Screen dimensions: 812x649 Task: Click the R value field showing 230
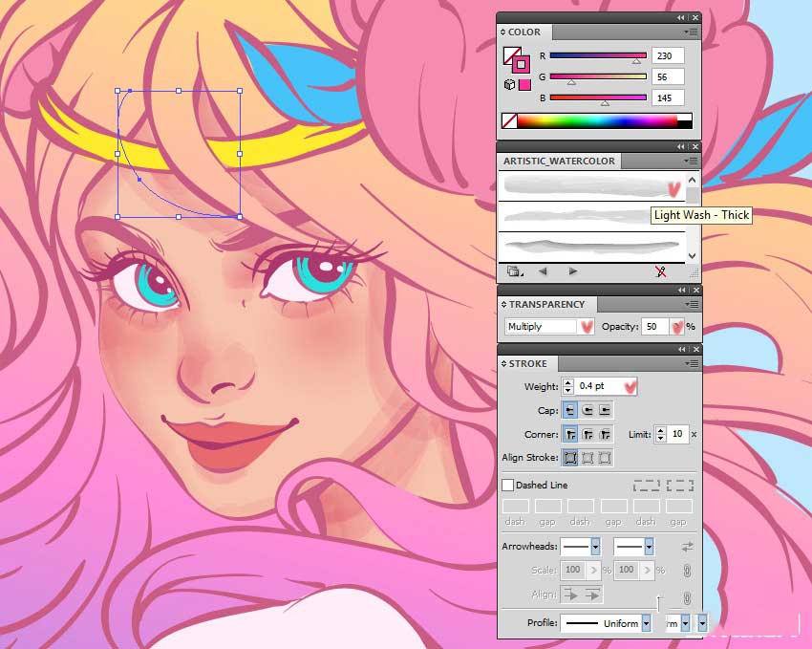click(668, 55)
